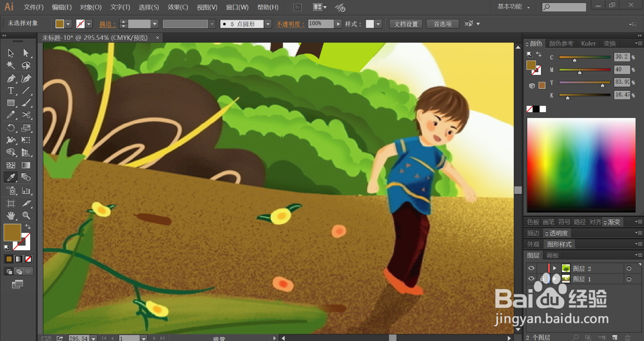Open brush definition dropdown 5 点圆形
This screenshot has width=644, height=341.
[268, 24]
